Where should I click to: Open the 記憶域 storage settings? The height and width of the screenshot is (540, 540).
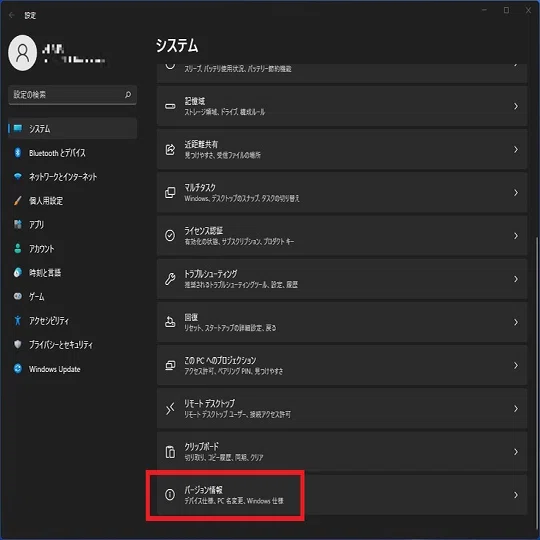click(342, 106)
